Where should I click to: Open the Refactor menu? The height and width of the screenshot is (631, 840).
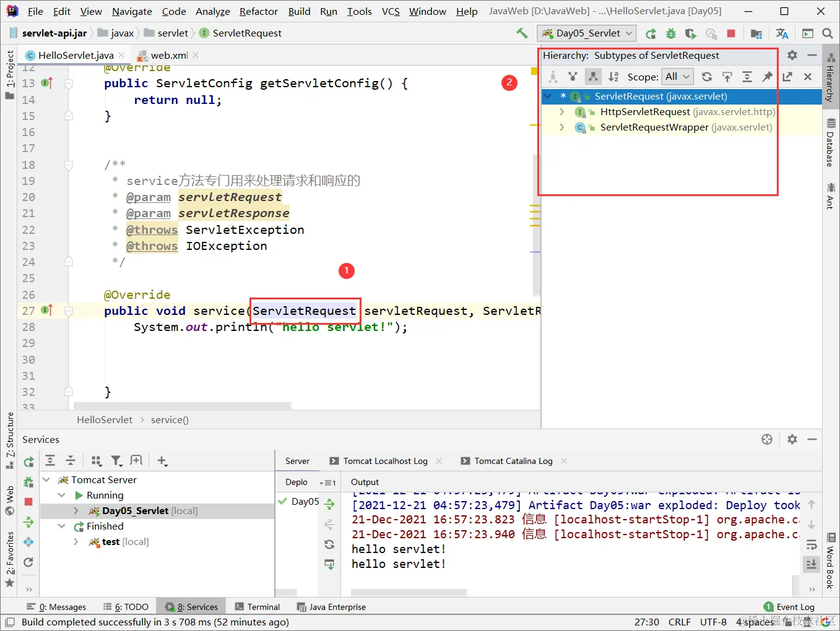coord(258,11)
